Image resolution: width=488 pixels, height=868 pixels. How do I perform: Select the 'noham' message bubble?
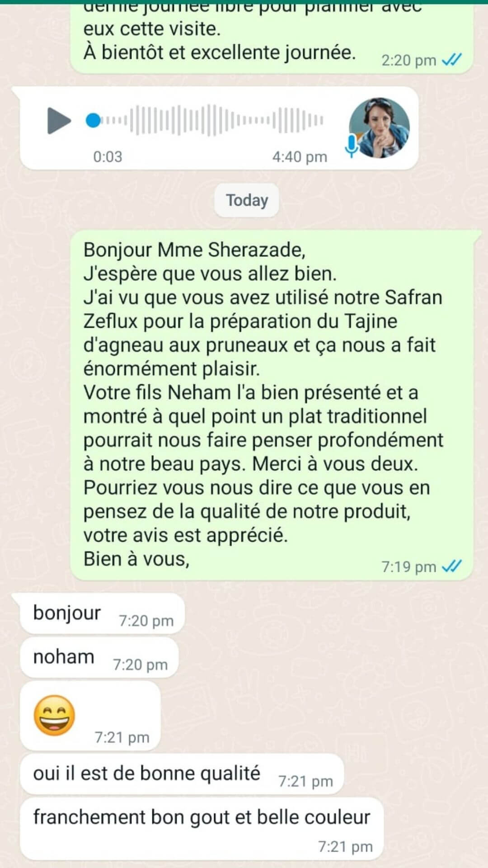tap(99, 657)
